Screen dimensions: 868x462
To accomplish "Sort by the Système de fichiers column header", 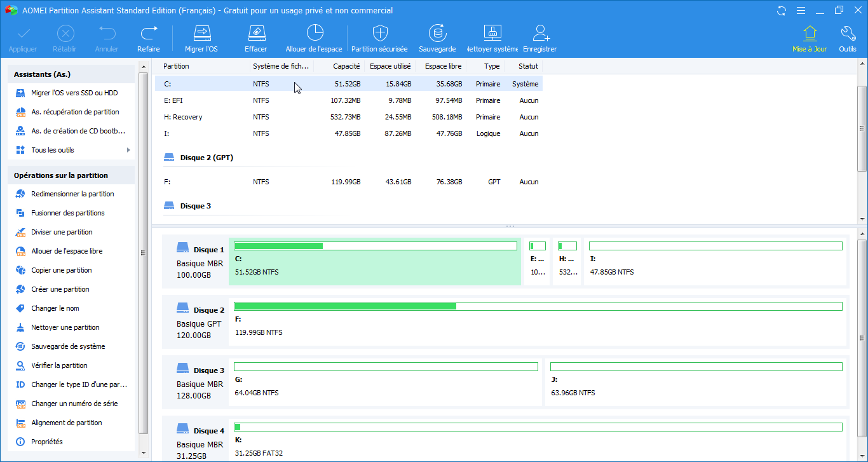I will 281,66.
